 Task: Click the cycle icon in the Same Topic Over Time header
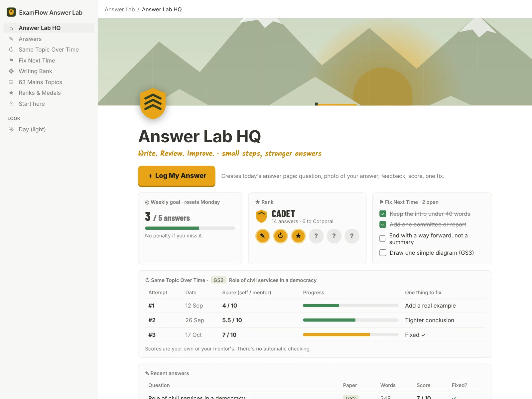[147, 280]
